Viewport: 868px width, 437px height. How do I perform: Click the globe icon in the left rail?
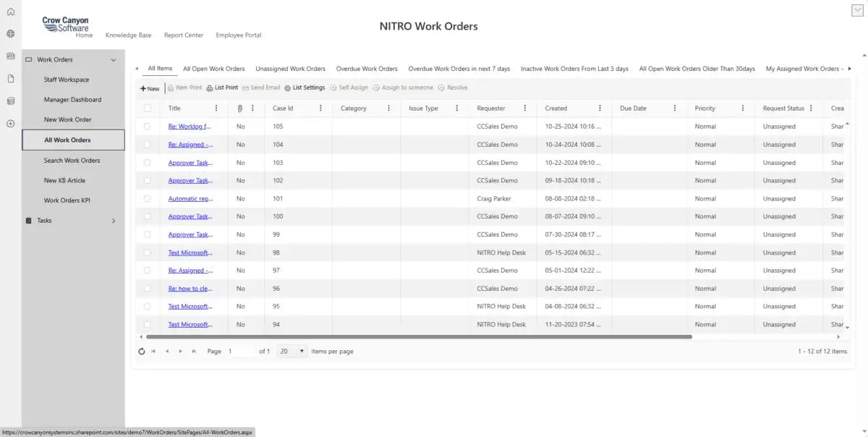click(x=9, y=33)
